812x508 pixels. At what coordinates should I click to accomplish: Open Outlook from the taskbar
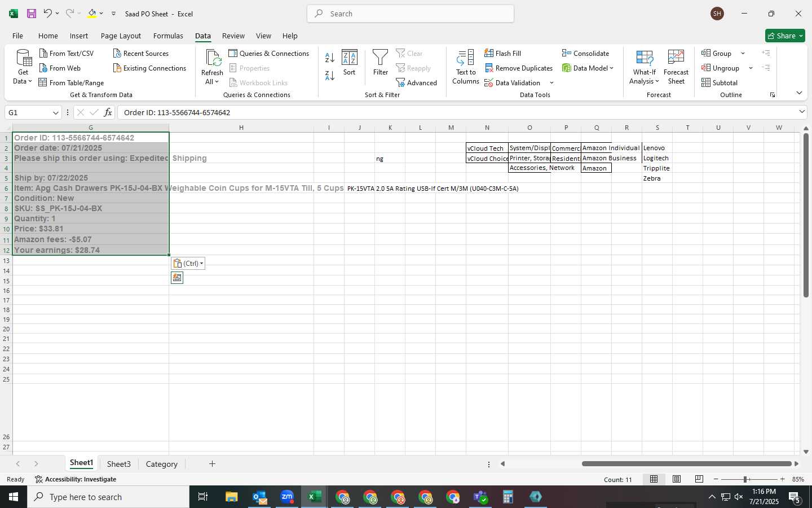pos(259,497)
